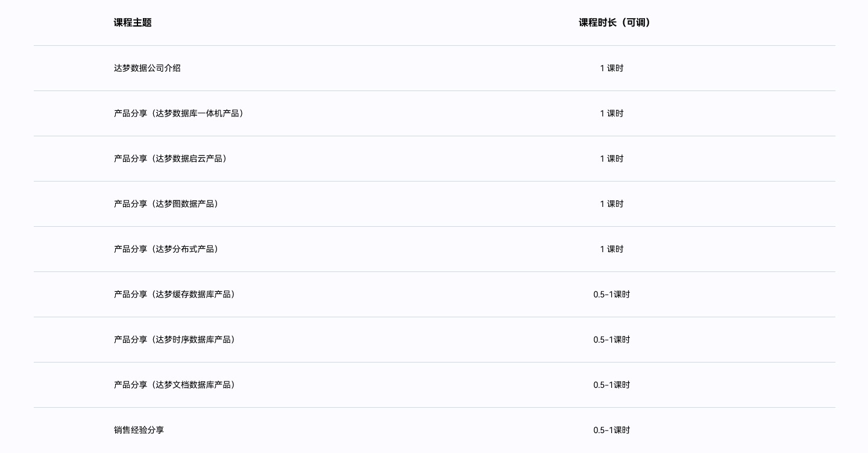Click 产品分享（达梦时序数据库产品） text

pos(176,340)
